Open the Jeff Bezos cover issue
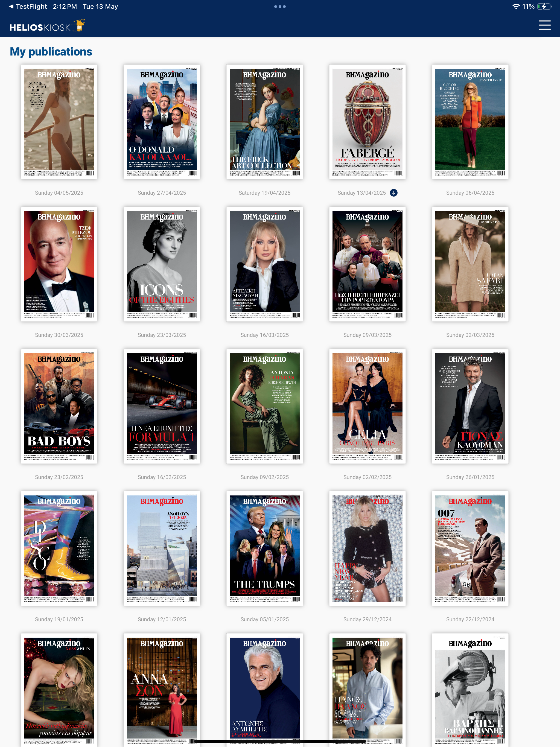560x747 pixels. [59, 264]
